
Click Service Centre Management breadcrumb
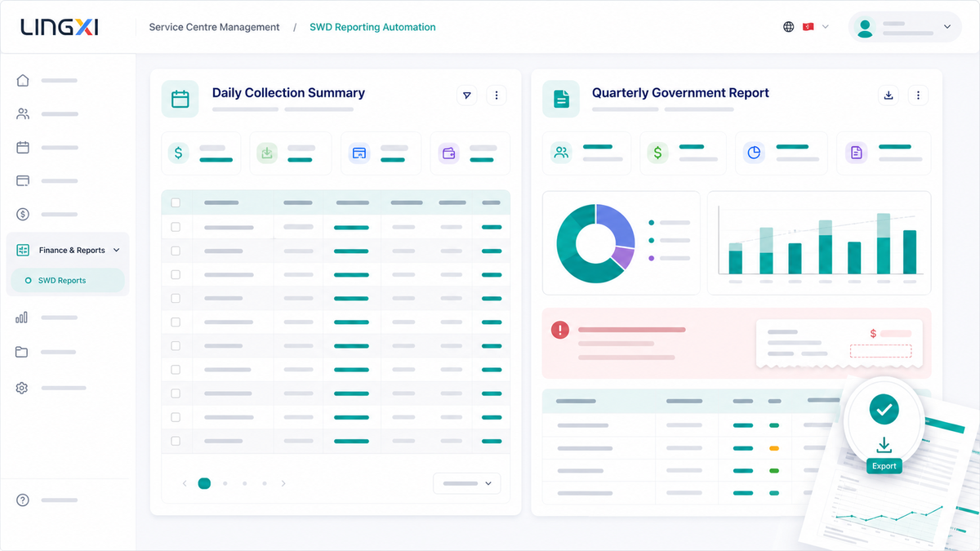click(x=214, y=27)
